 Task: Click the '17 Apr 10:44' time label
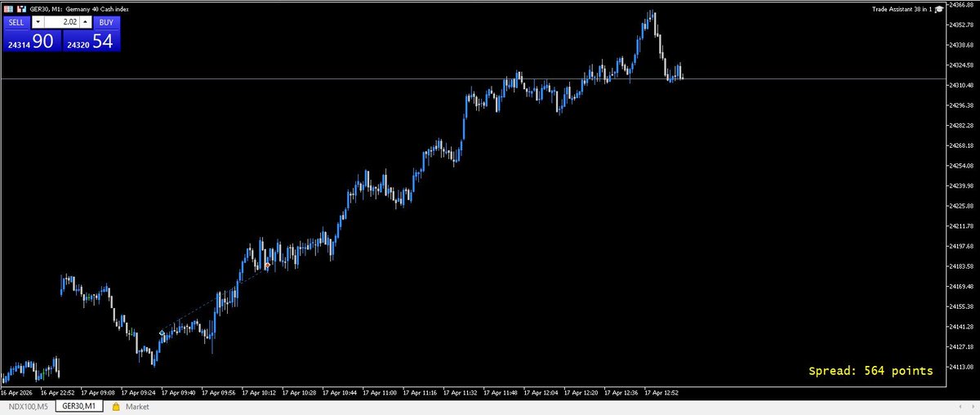click(x=340, y=392)
